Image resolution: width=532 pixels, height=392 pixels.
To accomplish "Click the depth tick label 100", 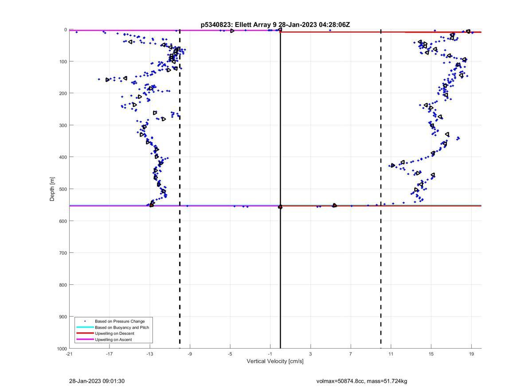I will pyautogui.click(x=63, y=62).
